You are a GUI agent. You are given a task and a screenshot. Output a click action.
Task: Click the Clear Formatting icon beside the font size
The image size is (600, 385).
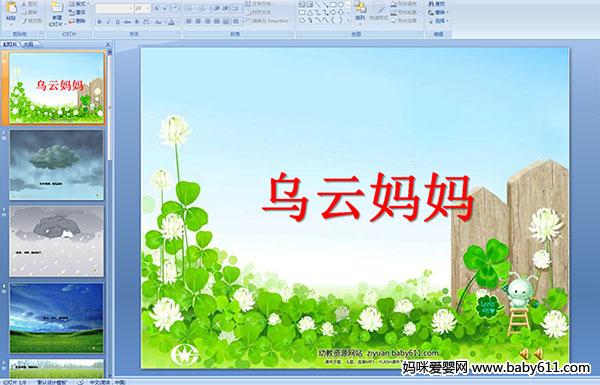[x=175, y=8]
